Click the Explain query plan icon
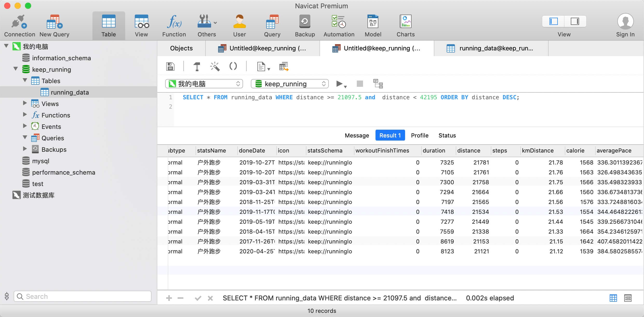 coord(378,84)
